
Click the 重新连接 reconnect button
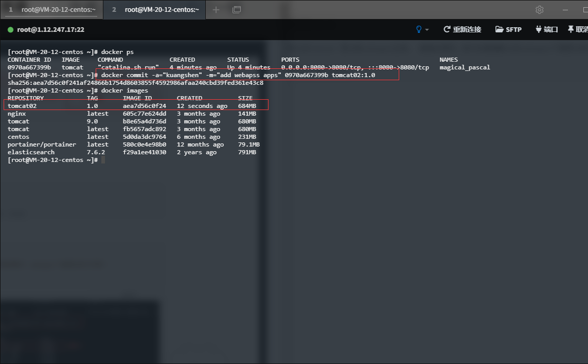[x=462, y=29]
